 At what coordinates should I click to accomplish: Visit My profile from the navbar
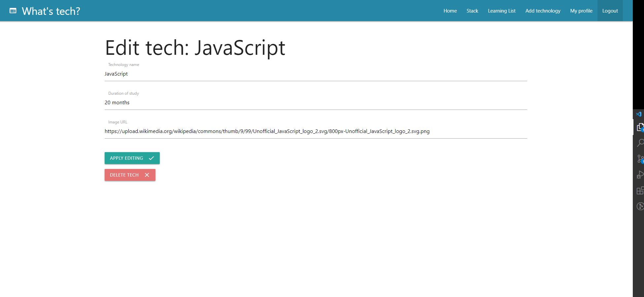(581, 11)
